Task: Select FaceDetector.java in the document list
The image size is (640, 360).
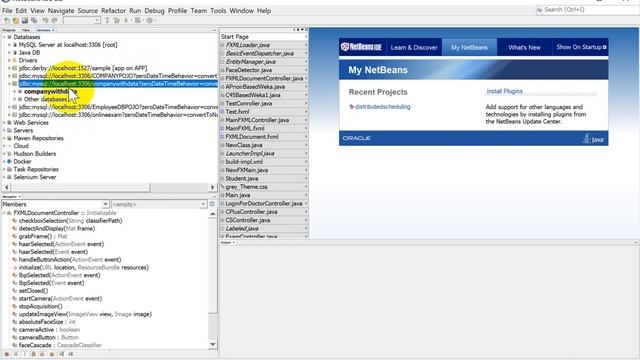Action: point(264,70)
